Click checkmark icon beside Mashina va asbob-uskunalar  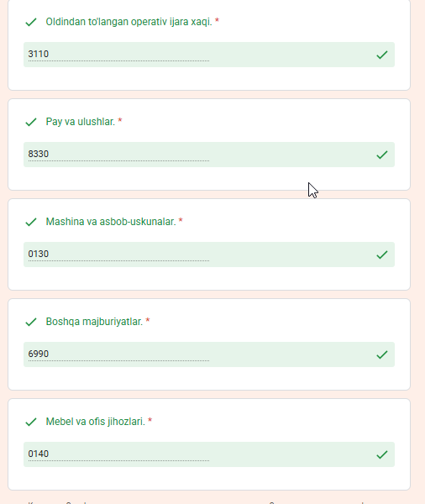pos(31,222)
